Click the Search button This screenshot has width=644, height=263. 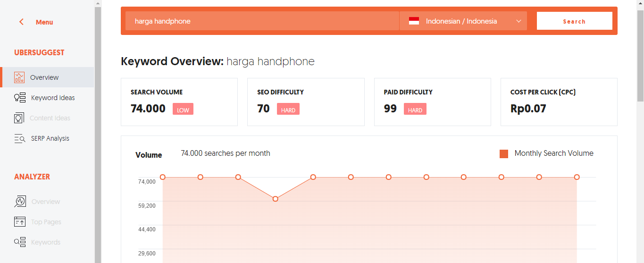click(x=574, y=21)
